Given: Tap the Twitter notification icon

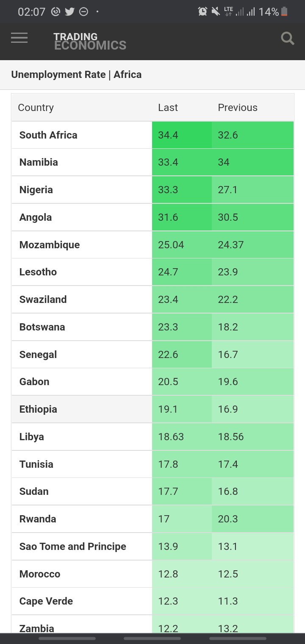Looking at the screenshot, I should click(69, 12).
